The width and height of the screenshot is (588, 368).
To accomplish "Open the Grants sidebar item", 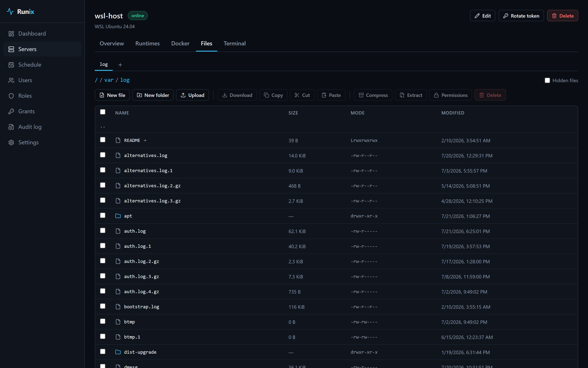I will click(42, 111).
